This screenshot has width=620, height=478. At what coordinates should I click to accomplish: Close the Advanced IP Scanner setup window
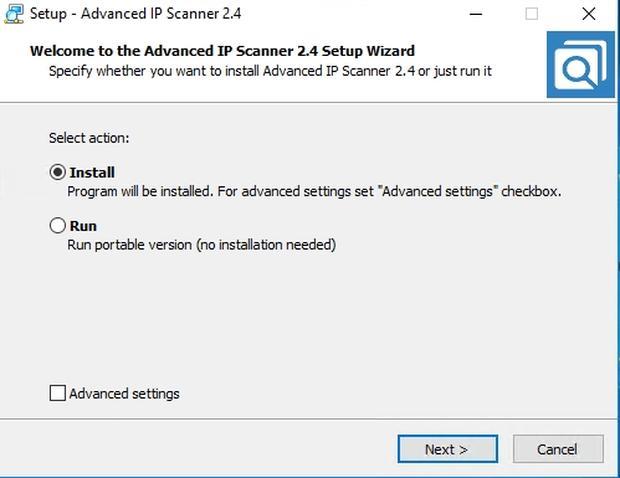pos(589,14)
